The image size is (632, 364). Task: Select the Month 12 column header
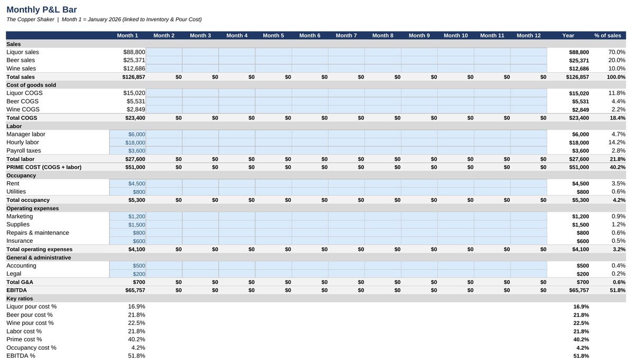pos(528,35)
